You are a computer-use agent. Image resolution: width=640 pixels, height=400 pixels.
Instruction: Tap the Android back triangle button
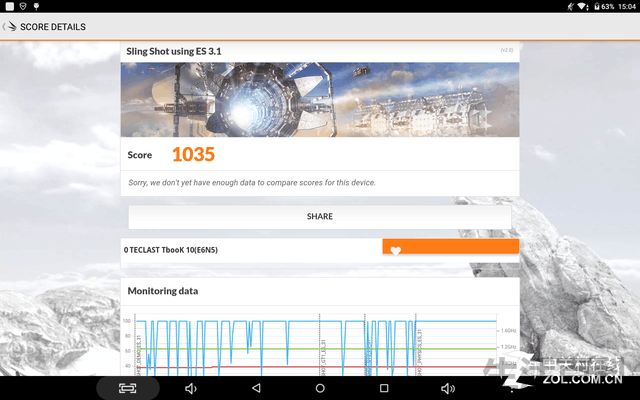[x=256, y=388]
